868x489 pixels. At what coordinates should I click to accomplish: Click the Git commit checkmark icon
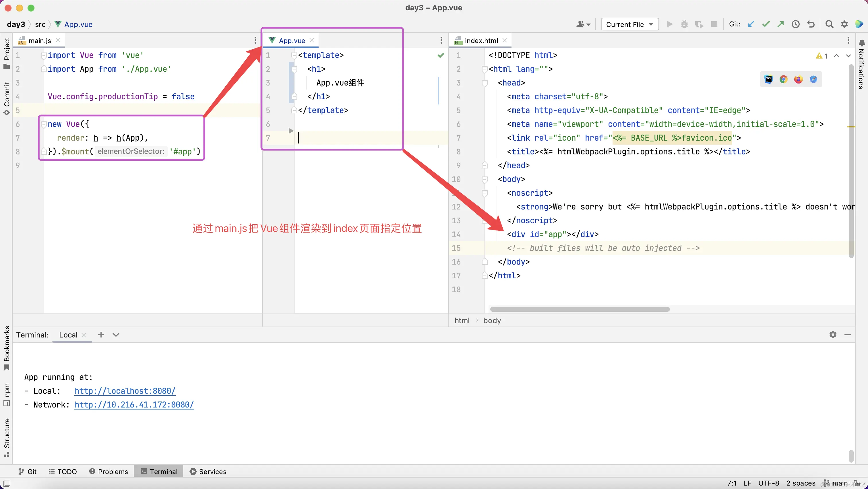(766, 24)
